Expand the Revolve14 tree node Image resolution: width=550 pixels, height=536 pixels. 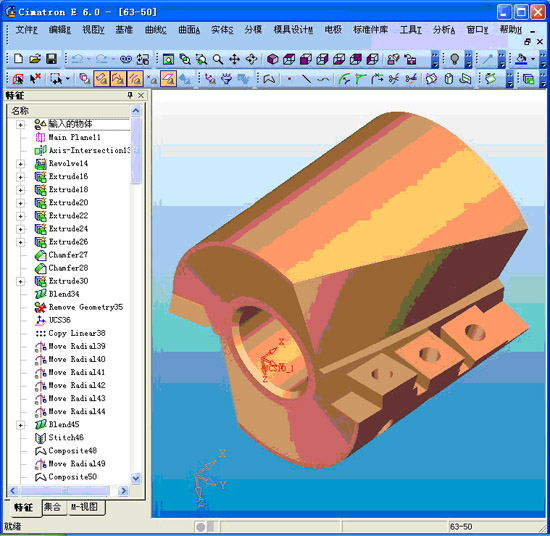20,164
